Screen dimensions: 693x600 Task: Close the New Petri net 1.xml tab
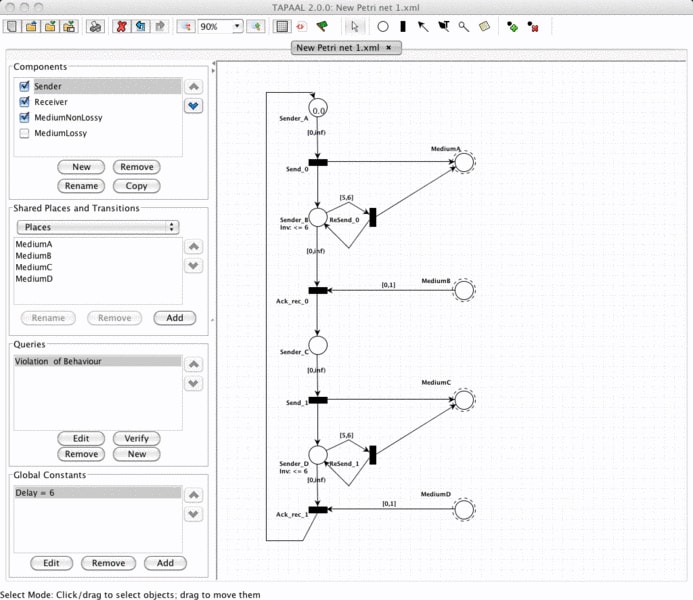tap(388, 48)
